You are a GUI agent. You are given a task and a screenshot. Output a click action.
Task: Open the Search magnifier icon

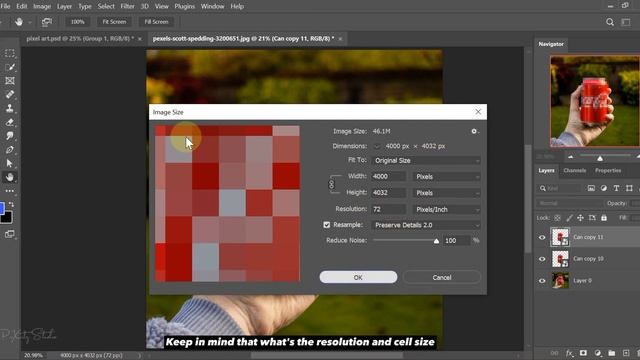[610, 22]
